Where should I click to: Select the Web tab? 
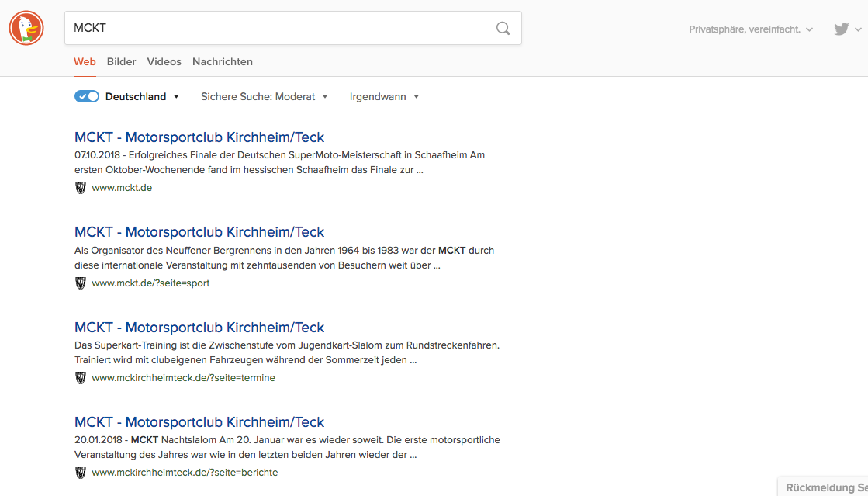pos(85,61)
